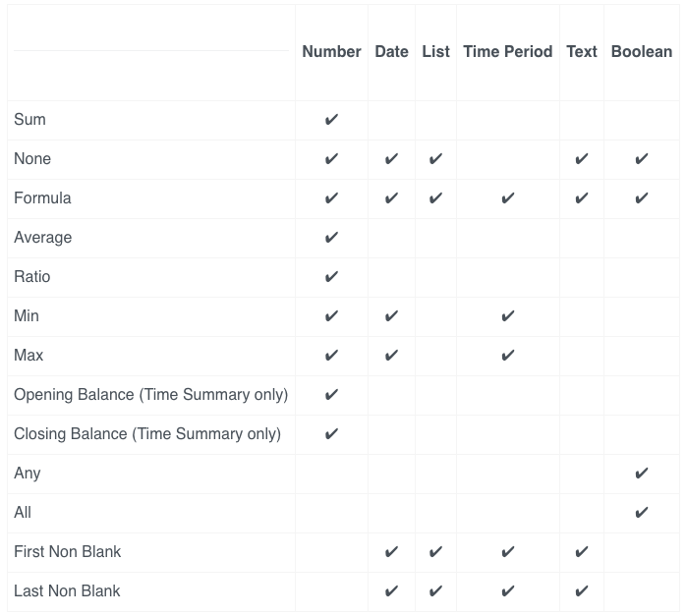Click the Sum row Number checkmark
Image resolution: width=686 pixels, height=616 pixels.
tap(331, 119)
